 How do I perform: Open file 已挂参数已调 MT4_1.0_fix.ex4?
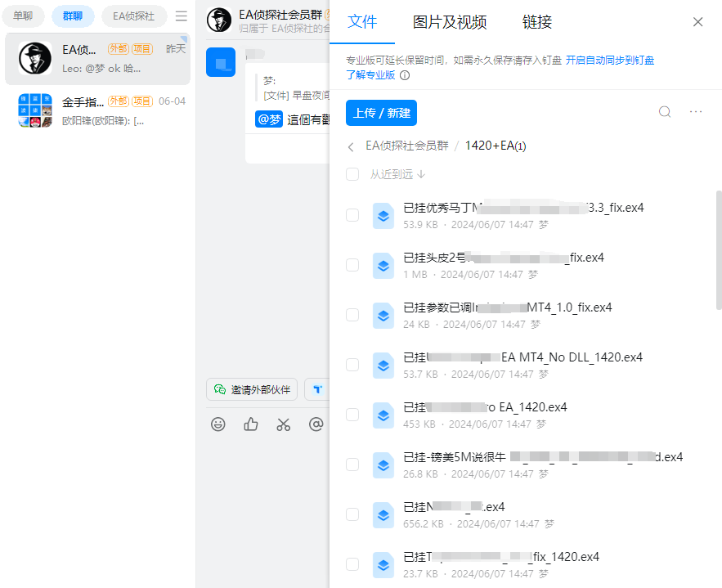508,307
